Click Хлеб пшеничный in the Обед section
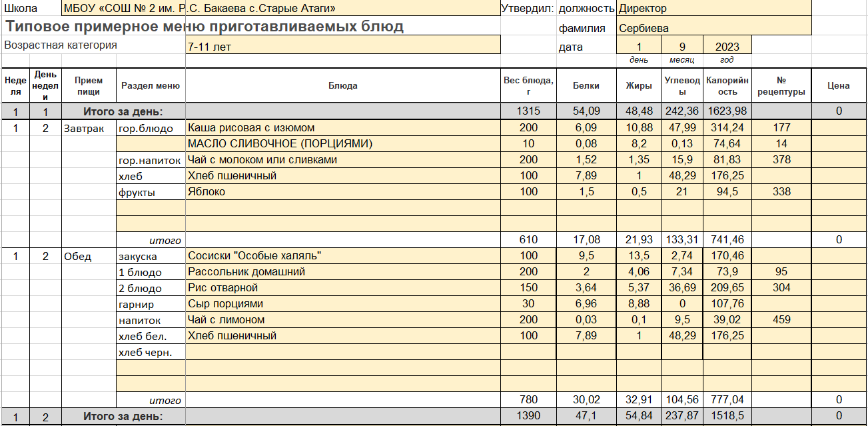The image size is (868, 426). 343,336
